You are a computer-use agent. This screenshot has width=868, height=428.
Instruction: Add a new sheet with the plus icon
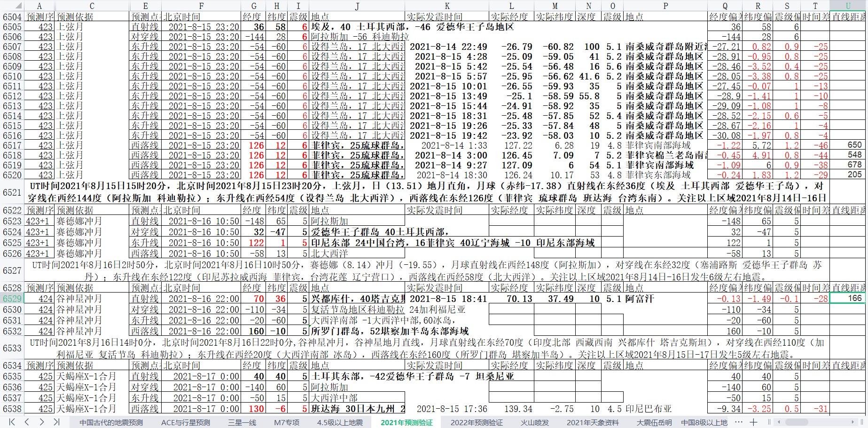[x=754, y=422]
